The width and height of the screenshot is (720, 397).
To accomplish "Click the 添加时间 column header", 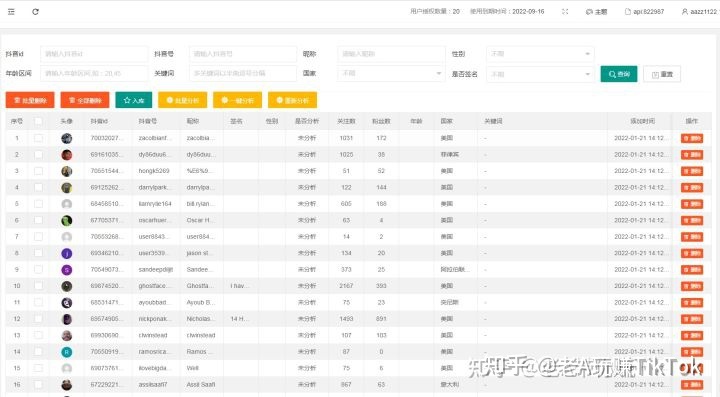I will click(642, 121).
